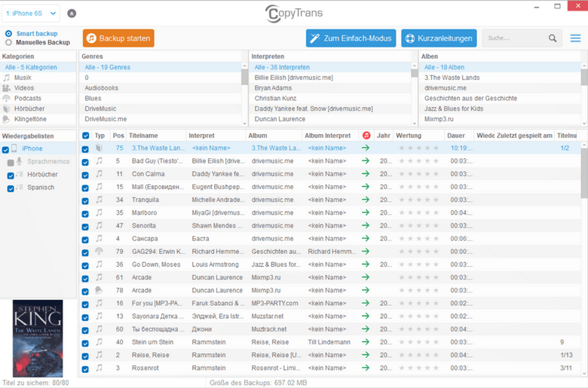
Task: Select the Smart backup radio button
Action: [8, 33]
